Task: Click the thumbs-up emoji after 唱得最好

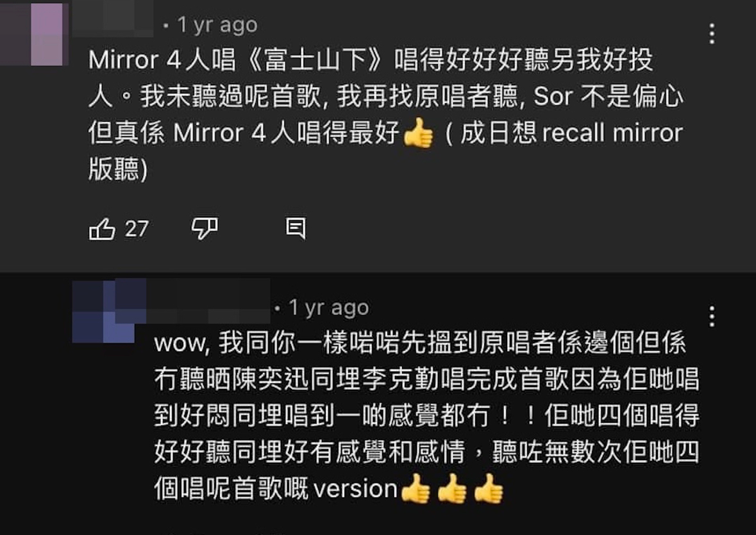Action: (419, 133)
